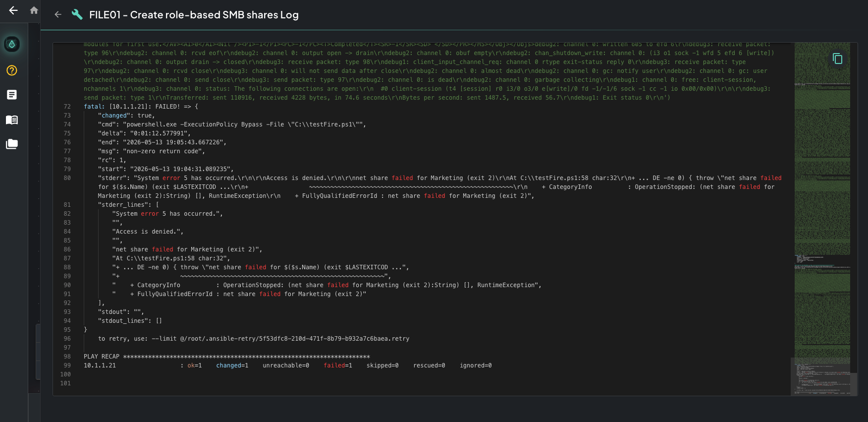Image resolution: width=868 pixels, height=422 pixels.
Task: Click the "end": "2026-05-13 19:05:43.667226" line
Action: pos(162,142)
